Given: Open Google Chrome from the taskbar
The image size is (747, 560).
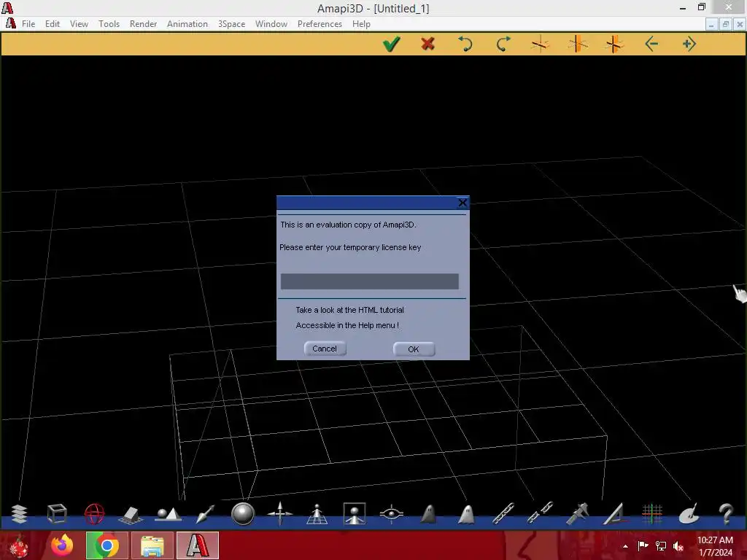Looking at the screenshot, I should pyautogui.click(x=107, y=545).
